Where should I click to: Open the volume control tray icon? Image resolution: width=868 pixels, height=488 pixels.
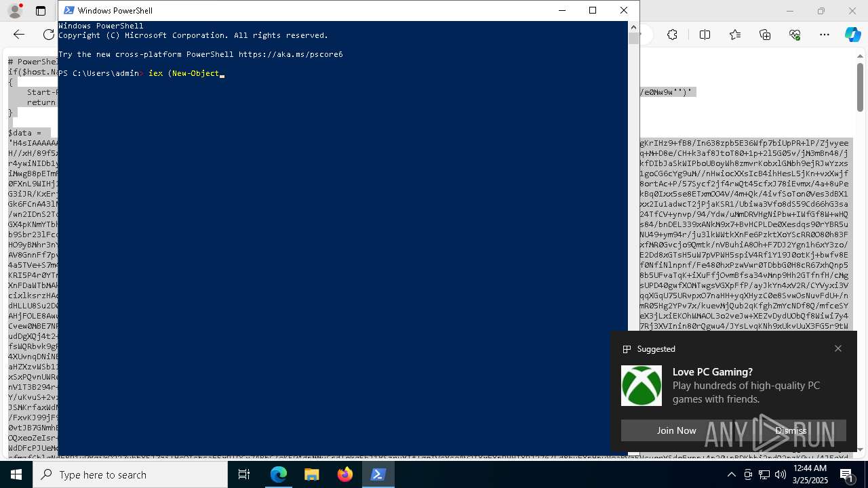point(781,474)
